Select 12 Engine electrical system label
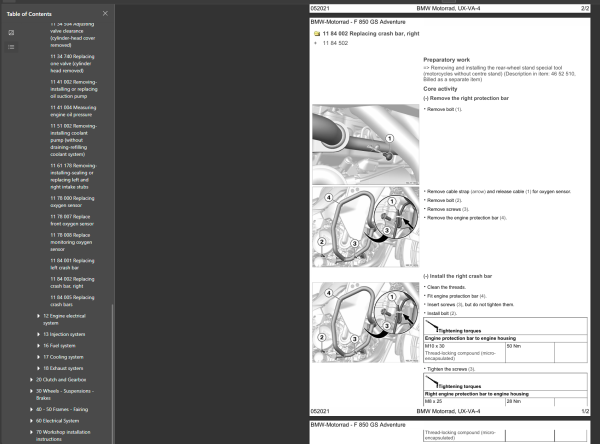Viewport: 600px width, 444px height. pos(64,319)
